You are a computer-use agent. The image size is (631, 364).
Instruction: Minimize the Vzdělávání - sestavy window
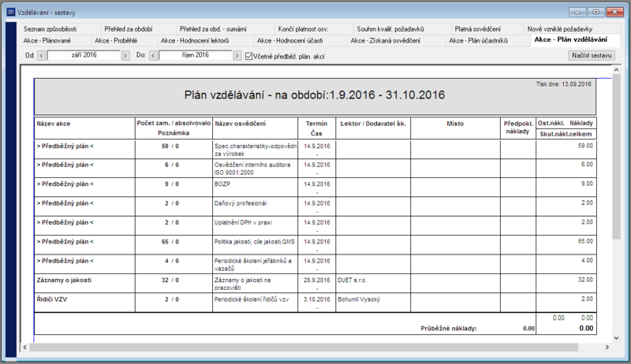tap(577, 13)
